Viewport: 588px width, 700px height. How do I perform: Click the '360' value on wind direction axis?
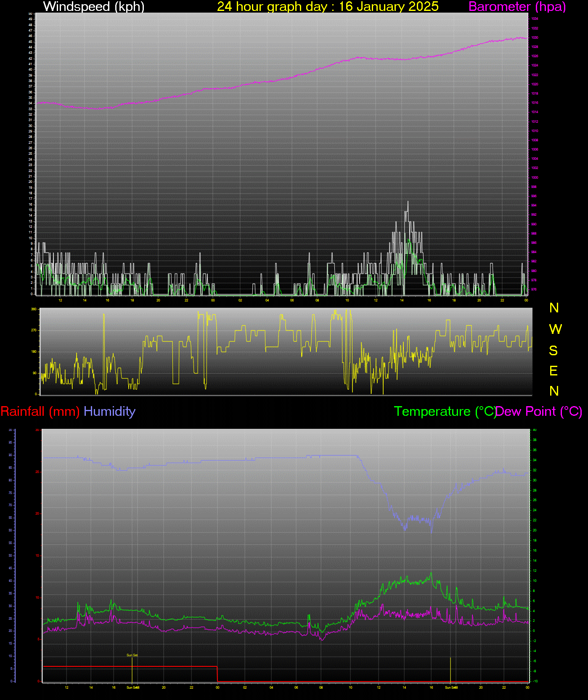tap(34, 309)
